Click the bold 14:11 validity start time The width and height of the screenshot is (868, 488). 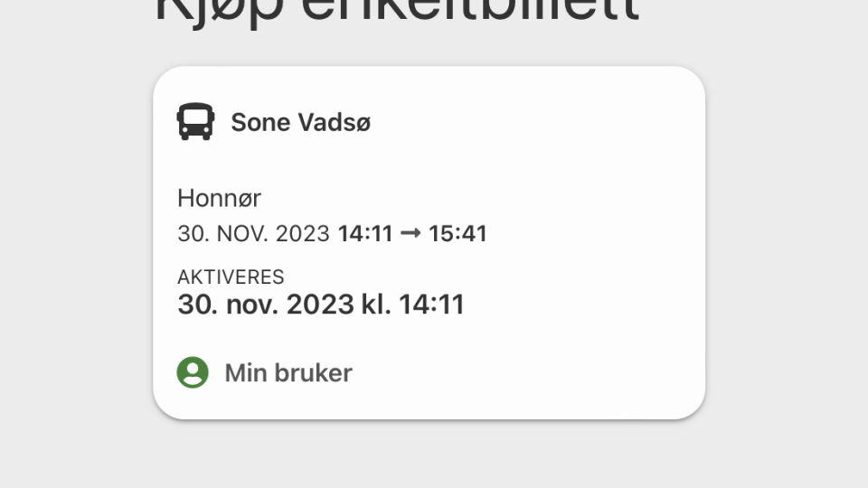click(365, 234)
